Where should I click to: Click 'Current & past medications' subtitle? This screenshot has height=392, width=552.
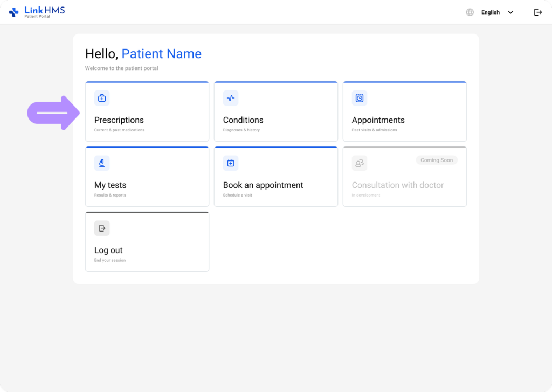[x=119, y=130]
